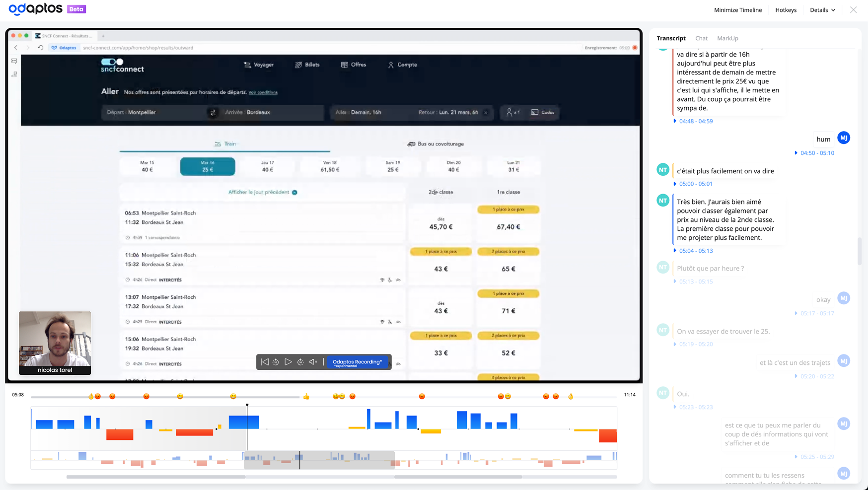This screenshot has width=868, height=490.
Task: Click the Codes button in the search bar
Action: pos(543,113)
